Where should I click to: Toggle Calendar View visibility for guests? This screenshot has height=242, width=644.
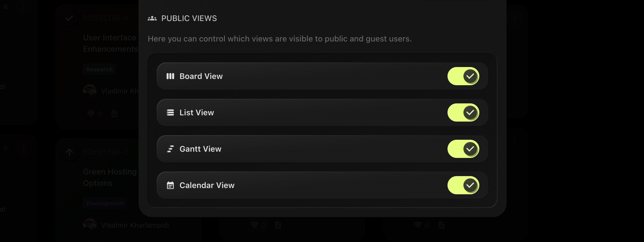pos(463,185)
